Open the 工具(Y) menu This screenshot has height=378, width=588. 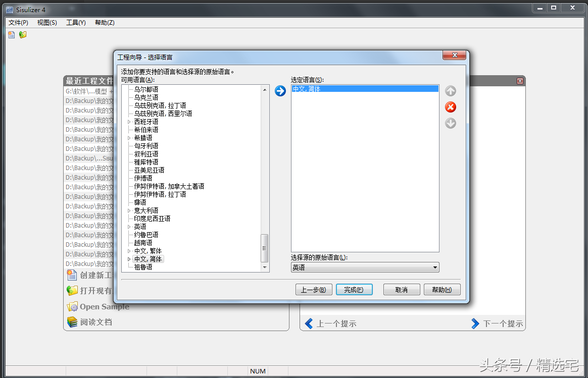(x=76, y=23)
